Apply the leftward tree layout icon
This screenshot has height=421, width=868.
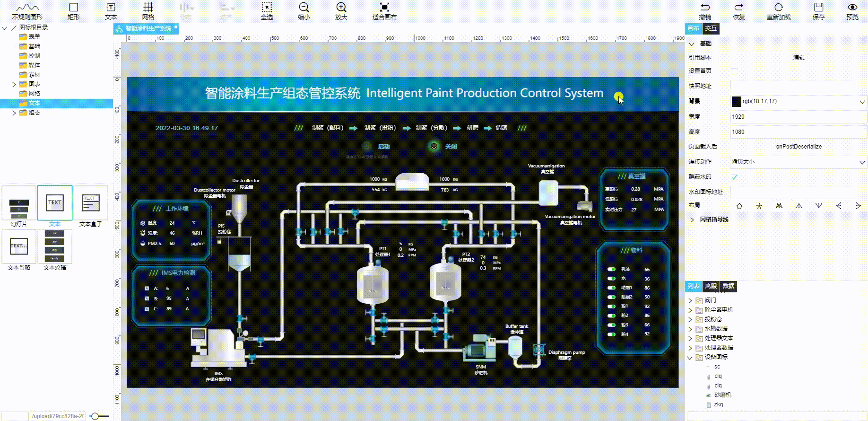(839, 206)
